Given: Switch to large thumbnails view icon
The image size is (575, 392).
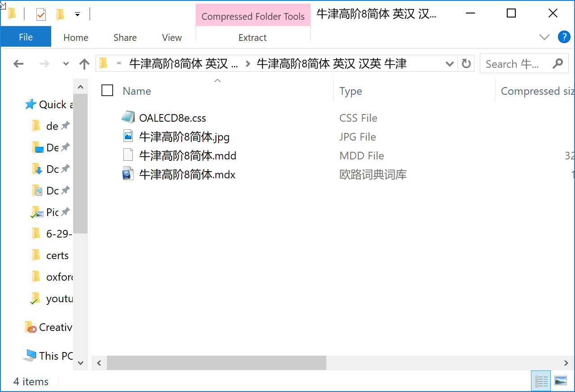Looking at the screenshot, I should (561, 381).
